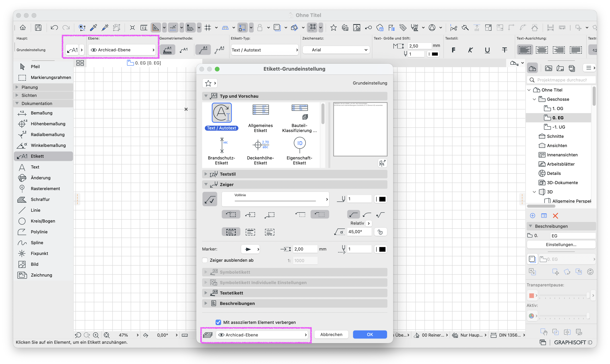Screen dimensions: 610x364
Task: Click the Save icon in toolbar
Action: pyautogui.click(x=38, y=27)
